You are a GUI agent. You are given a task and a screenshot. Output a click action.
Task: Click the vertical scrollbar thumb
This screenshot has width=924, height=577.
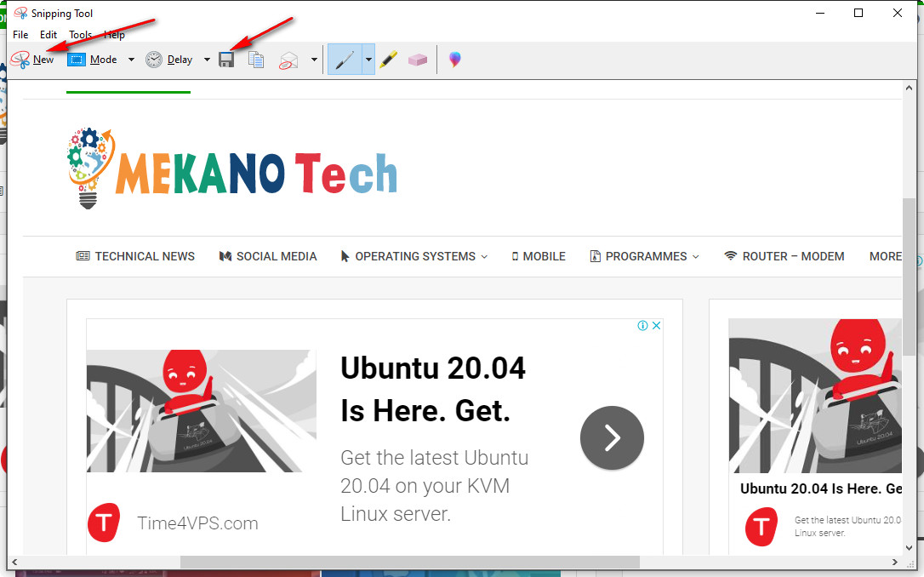[x=910, y=277]
